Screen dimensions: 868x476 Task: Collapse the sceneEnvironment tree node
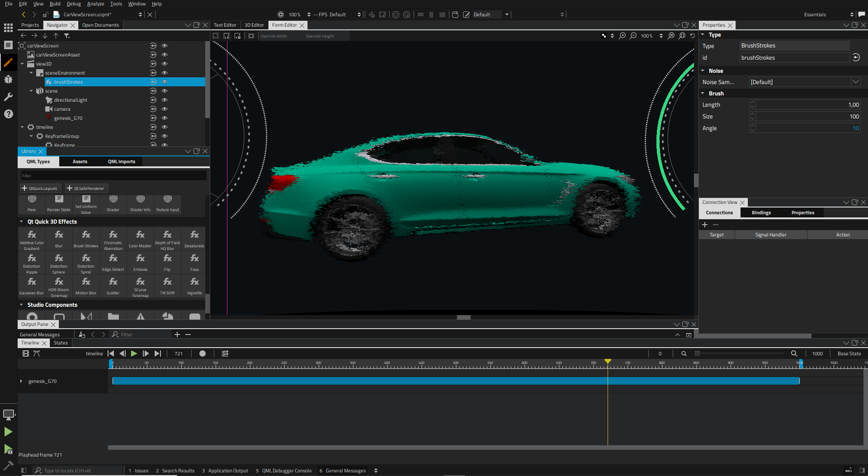31,72
